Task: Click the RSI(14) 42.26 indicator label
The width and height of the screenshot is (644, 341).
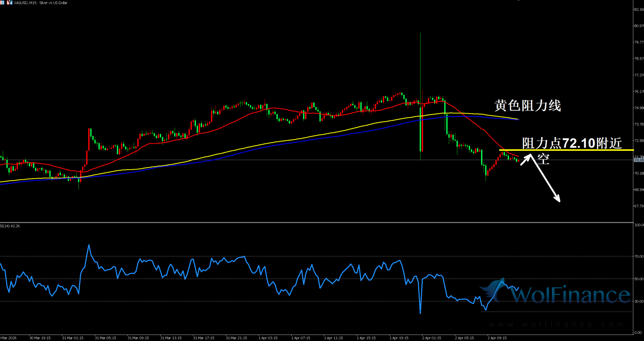Action: tap(10, 226)
